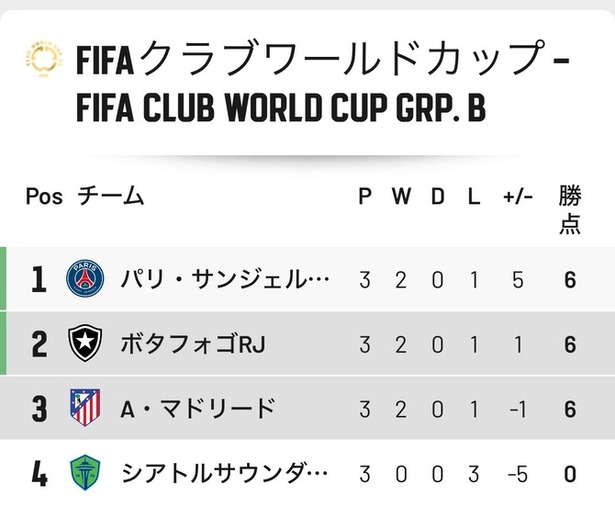The width and height of the screenshot is (615, 529).
Task: Click the L losses column header
Action: 474,196
